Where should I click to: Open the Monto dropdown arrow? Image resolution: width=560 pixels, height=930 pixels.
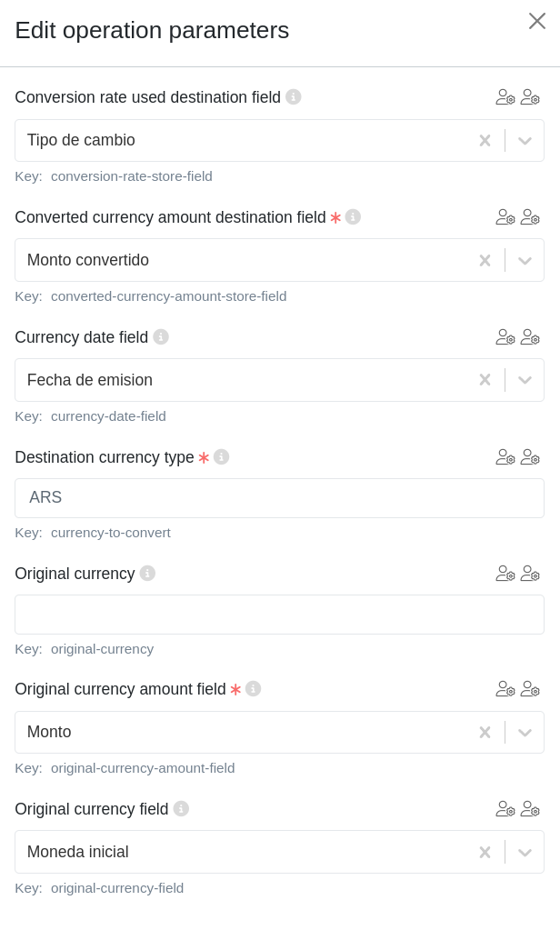(x=525, y=733)
